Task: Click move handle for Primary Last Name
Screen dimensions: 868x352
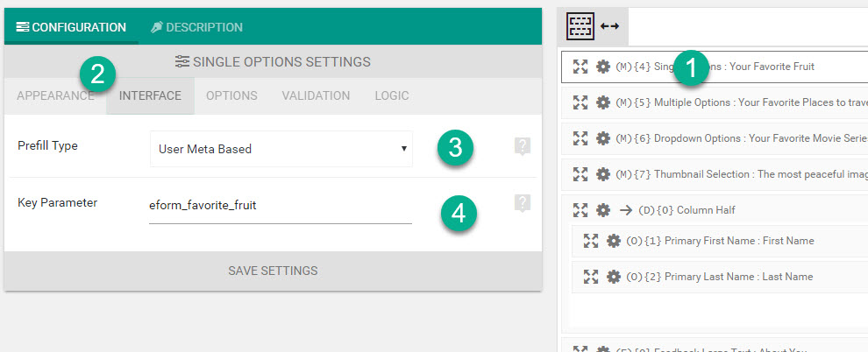Action: pos(591,277)
